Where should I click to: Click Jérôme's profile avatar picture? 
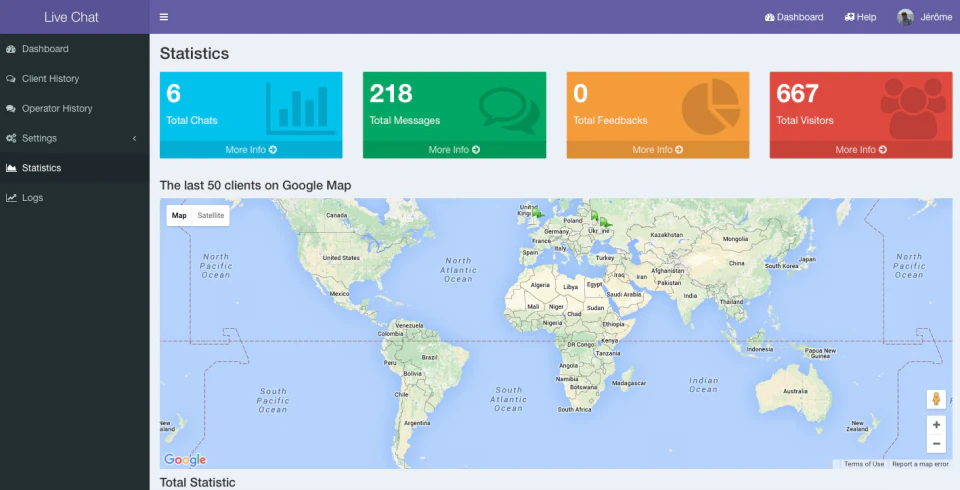905,17
